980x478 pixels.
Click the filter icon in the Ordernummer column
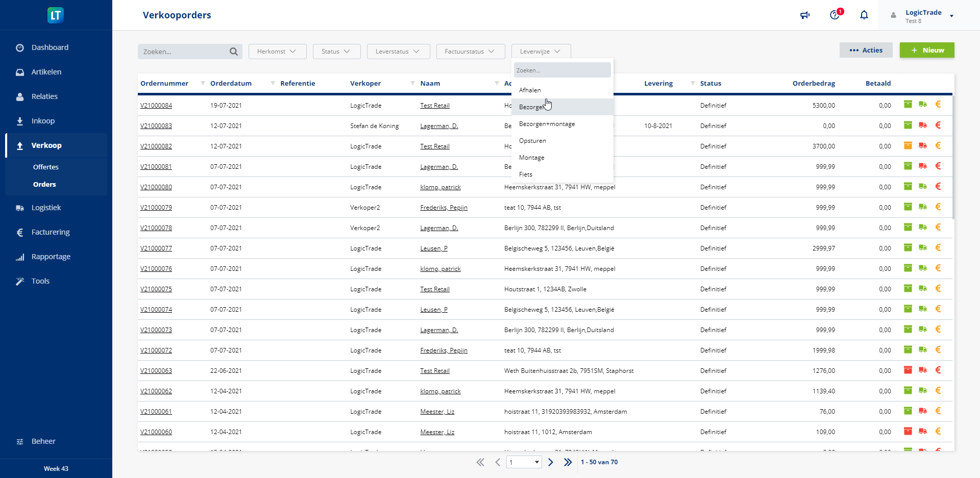pyautogui.click(x=203, y=83)
